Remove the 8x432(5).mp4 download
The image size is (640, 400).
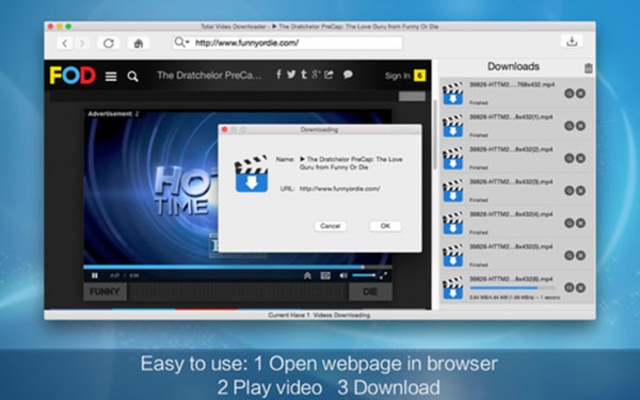580,256
